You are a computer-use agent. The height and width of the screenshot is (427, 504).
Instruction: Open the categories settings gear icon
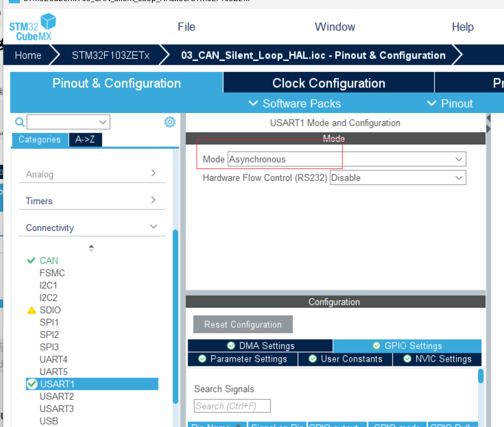point(170,122)
